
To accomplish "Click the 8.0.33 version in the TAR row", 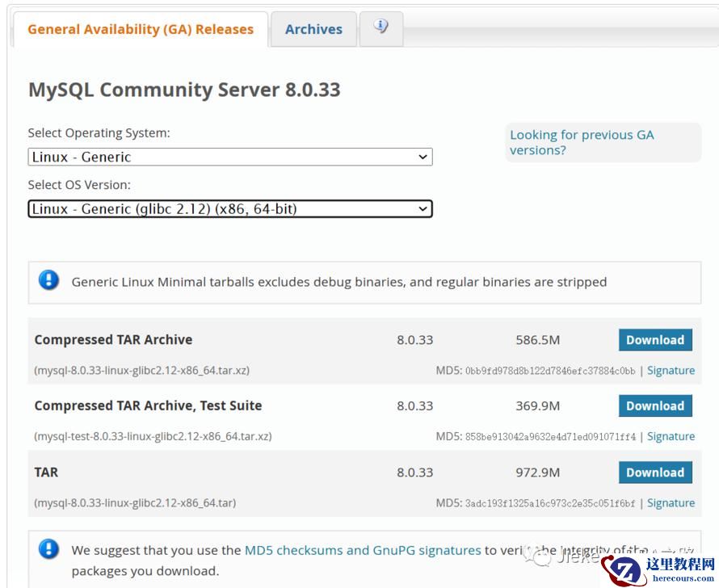I will click(415, 472).
